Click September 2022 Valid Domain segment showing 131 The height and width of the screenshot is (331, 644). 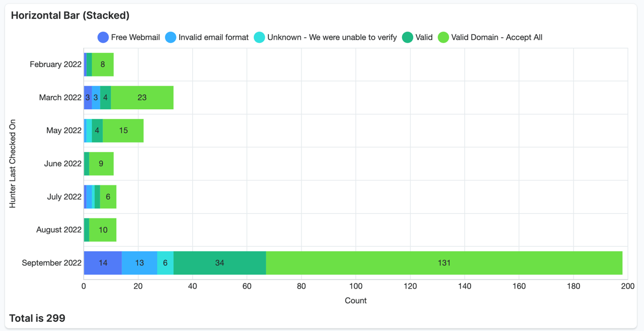[444, 263]
